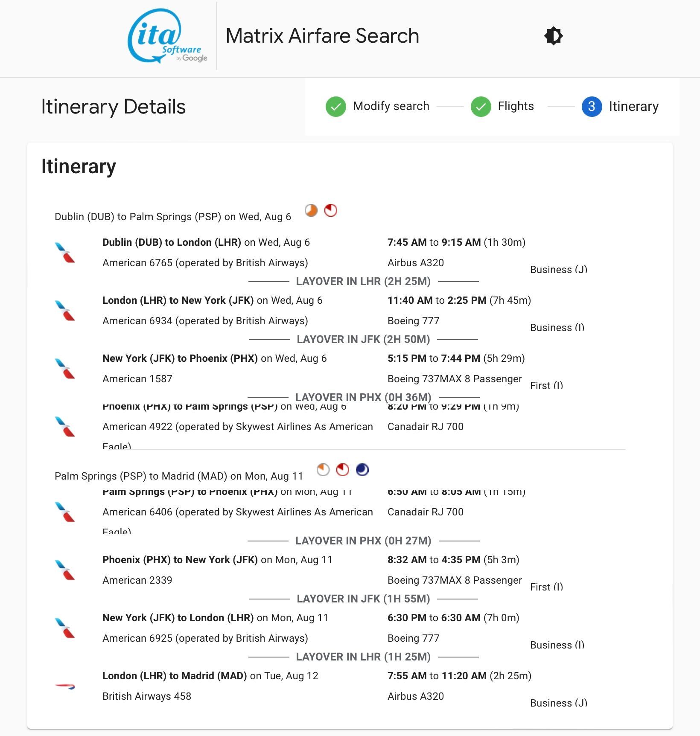Image resolution: width=700 pixels, height=736 pixels.
Task: Click the blue moon overnight icon
Action: point(362,470)
